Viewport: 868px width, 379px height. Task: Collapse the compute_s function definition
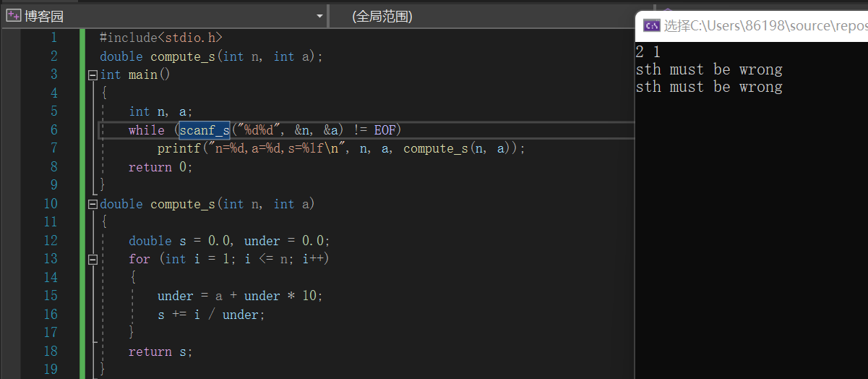pos(93,204)
